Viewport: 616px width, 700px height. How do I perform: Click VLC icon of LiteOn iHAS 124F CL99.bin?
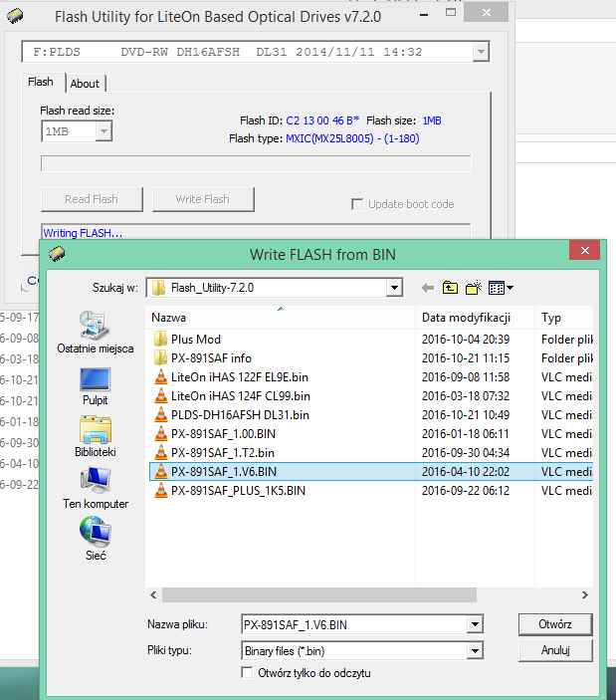click(x=160, y=396)
